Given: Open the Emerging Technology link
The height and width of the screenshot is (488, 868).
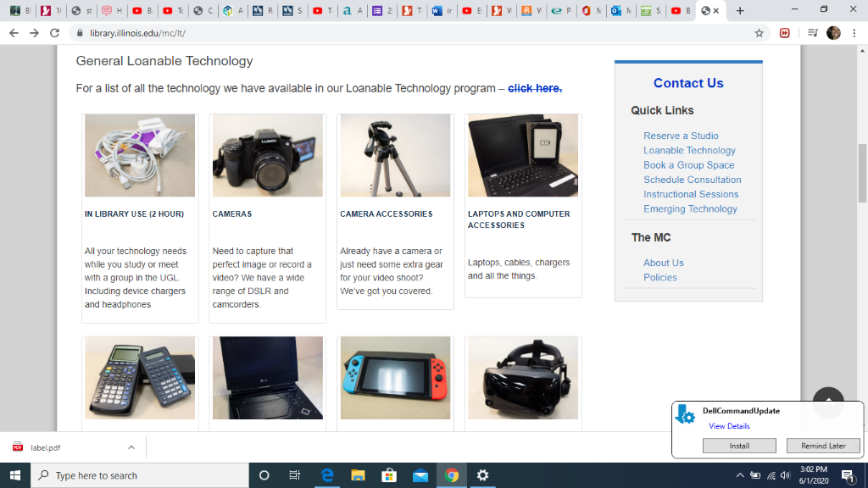Looking at the screenshot, I should pos(690,209).
